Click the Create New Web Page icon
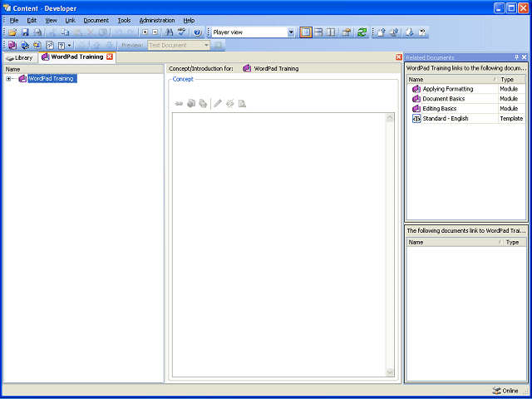Image resolution: width=532 pixels, height=399 pixels. pos(191,103)
